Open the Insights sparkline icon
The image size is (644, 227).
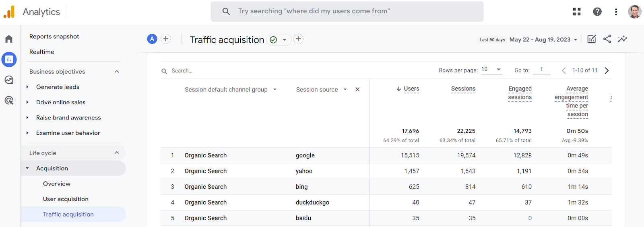tap(623, 39)
